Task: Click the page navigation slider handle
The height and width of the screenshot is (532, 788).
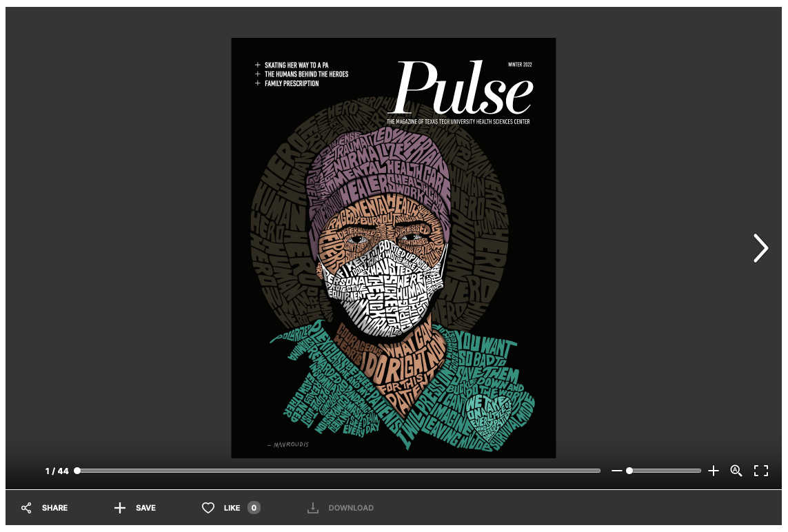Action: 77,471
